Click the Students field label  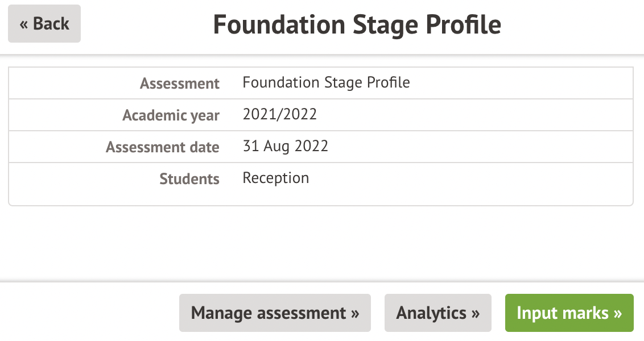point(189,179)
